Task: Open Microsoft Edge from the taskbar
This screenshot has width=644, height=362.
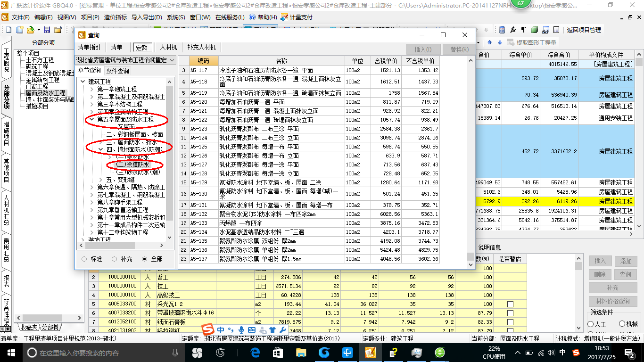Action: pos(256,352)
